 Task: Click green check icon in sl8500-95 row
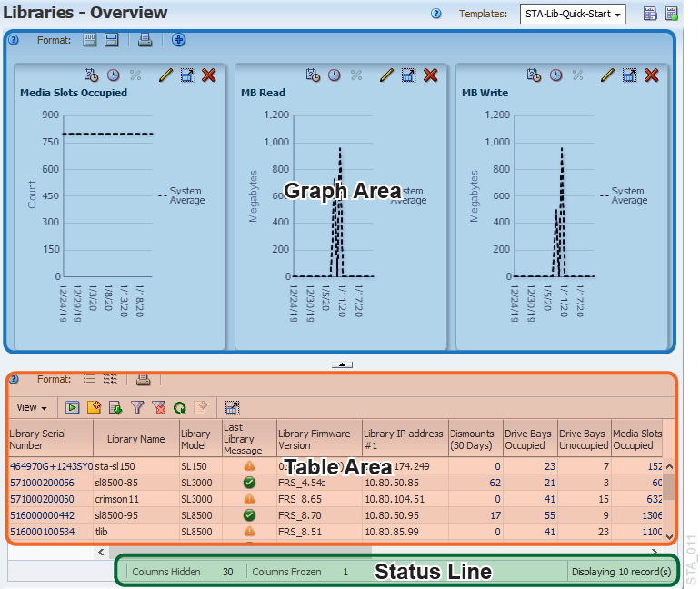tap(250, 515)
